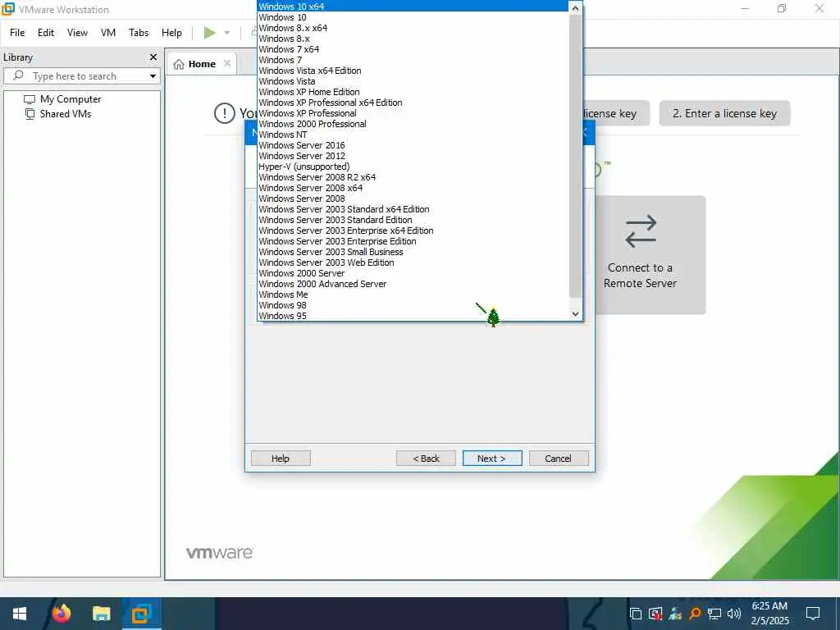Click the version list scrollbar thumb
840x630 pixels.
click(575, 156)
